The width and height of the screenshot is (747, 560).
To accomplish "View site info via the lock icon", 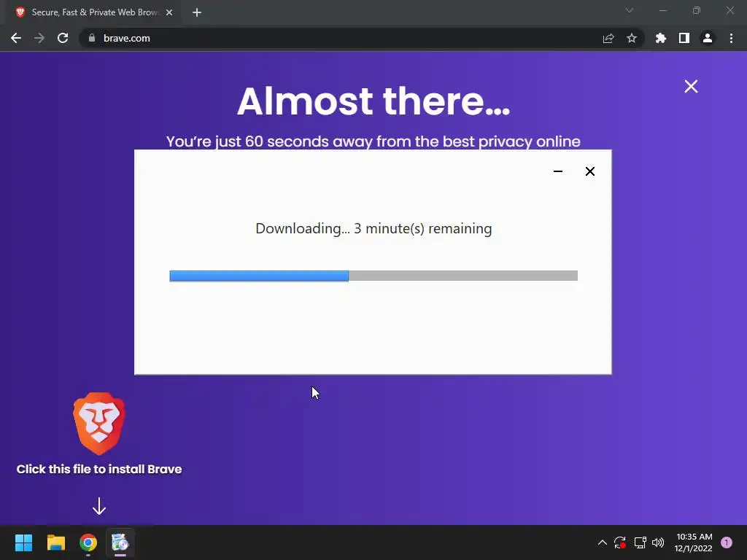I will tap(92, 38).
